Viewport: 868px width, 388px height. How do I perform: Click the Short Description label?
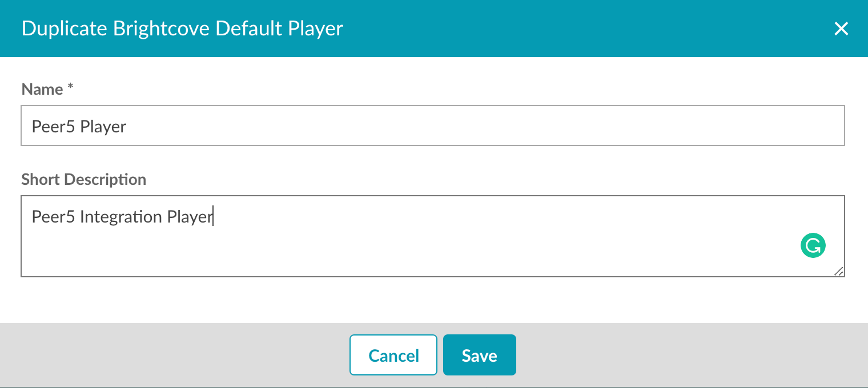pyautogui.click(x=83, y=179)
